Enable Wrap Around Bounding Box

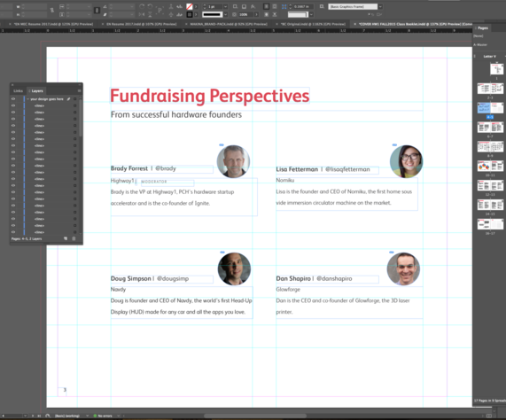[x=275, y=6]
